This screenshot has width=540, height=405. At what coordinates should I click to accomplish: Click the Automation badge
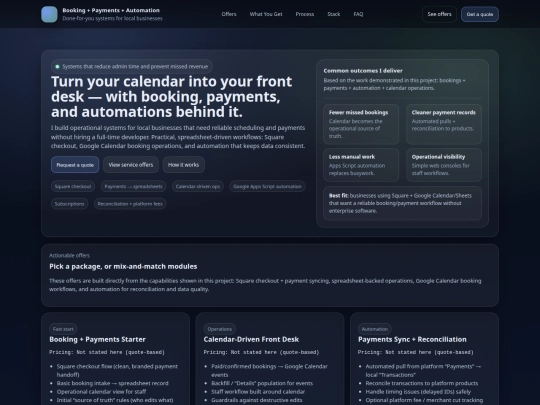(375, 329)
